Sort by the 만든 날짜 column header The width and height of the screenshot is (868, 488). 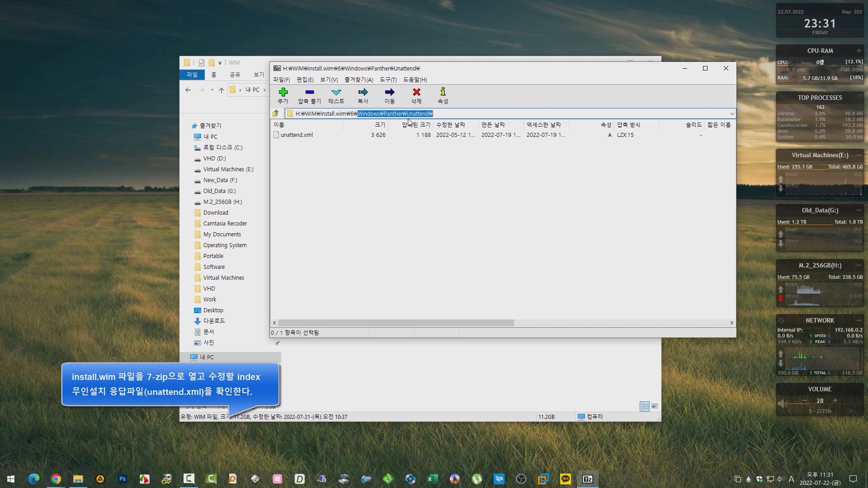click(x=501, y=125)
